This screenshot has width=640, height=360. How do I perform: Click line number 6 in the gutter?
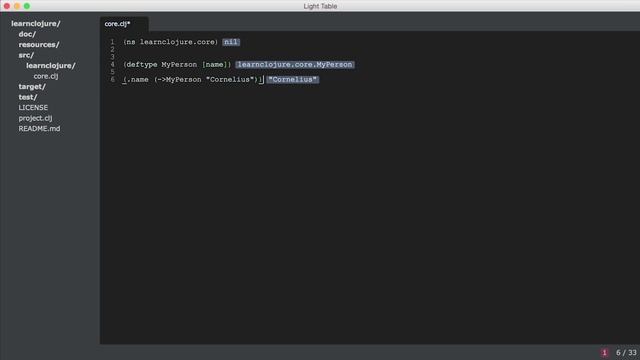113,80
